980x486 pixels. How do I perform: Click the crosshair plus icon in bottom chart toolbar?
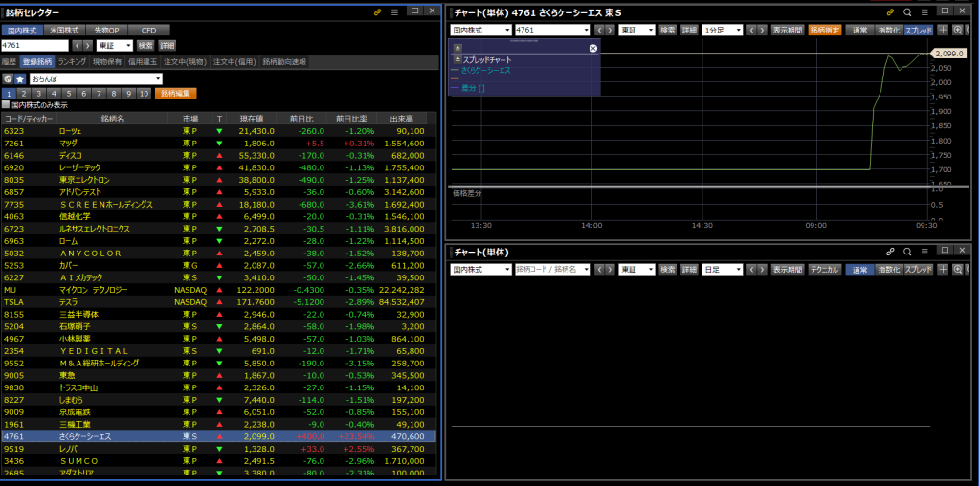(x=943, y=269)
